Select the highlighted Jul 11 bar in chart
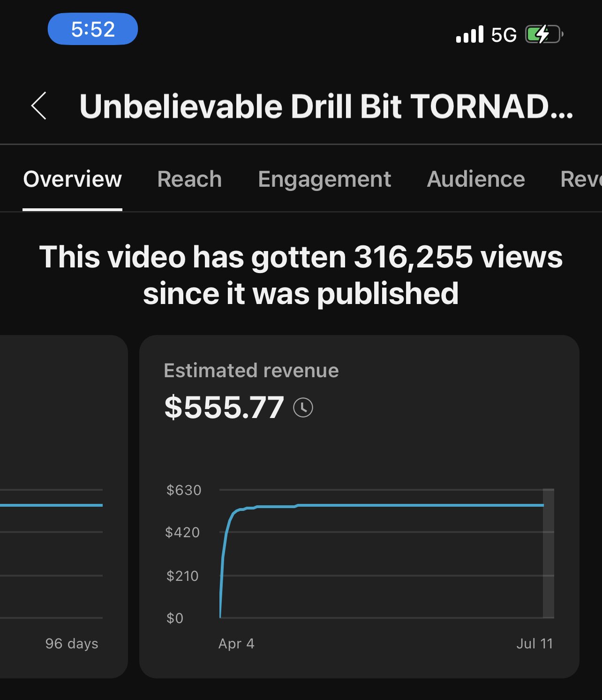 coord(549,554)
